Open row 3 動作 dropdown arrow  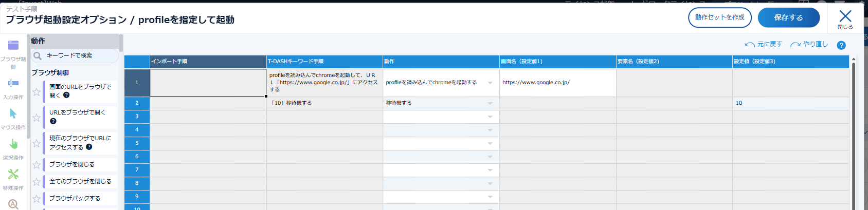click(x=490, y=117)
